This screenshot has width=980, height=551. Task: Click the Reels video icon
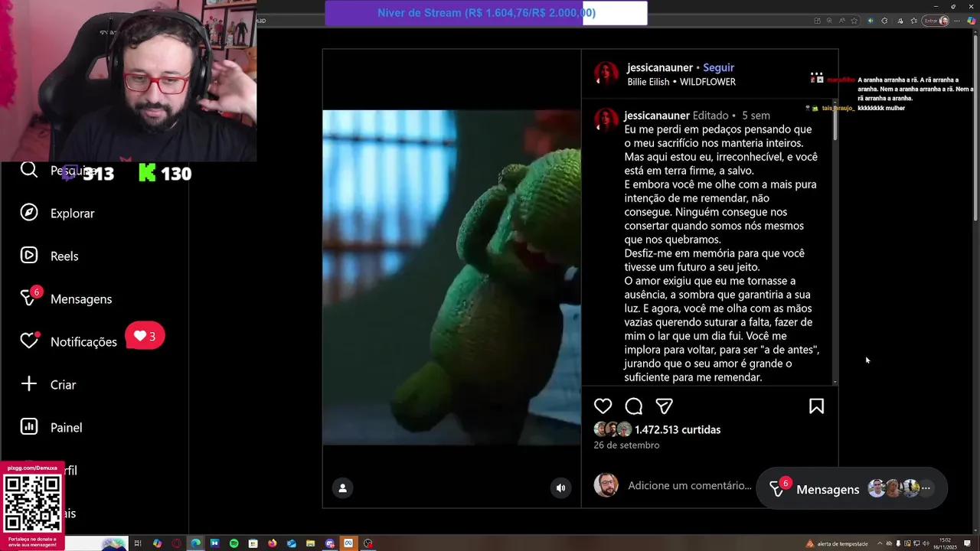click(x=29, y=256)
